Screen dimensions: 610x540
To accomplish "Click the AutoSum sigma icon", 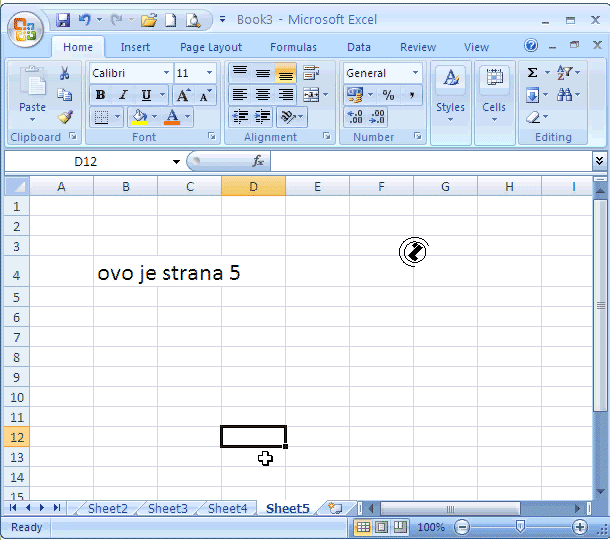I will tap(533, 73).
